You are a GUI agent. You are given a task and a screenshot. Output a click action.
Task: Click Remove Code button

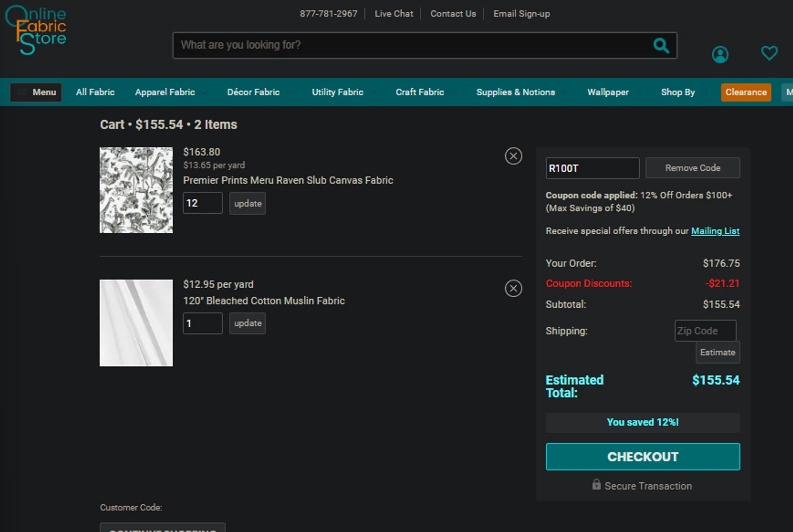point(693,168)
